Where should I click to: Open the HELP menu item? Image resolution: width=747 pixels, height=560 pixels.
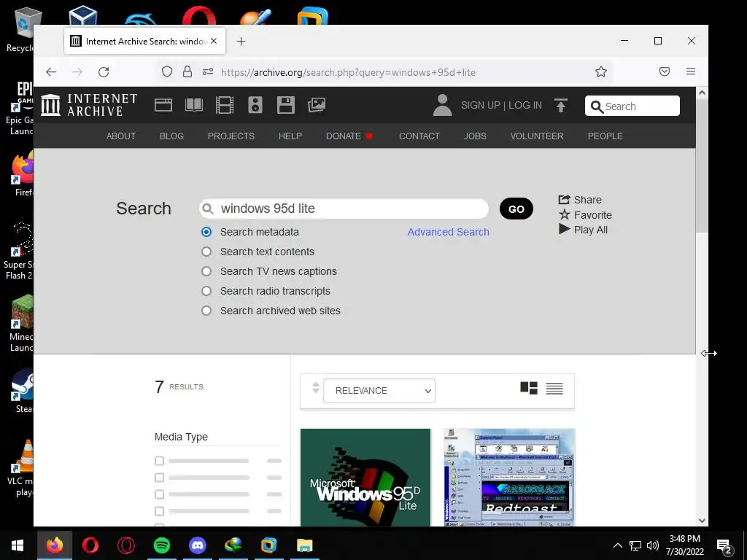click(290, 136)
